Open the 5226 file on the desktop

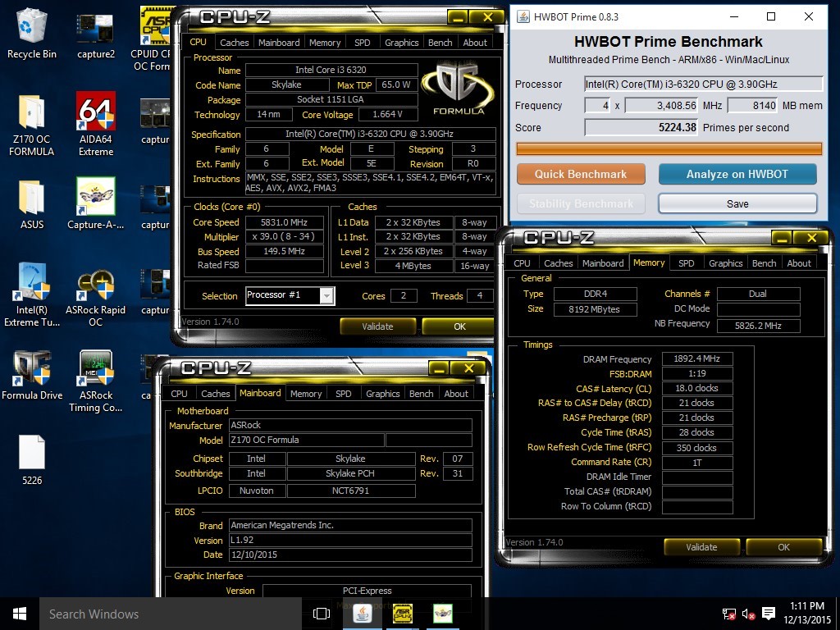click(x=32, y=459)
